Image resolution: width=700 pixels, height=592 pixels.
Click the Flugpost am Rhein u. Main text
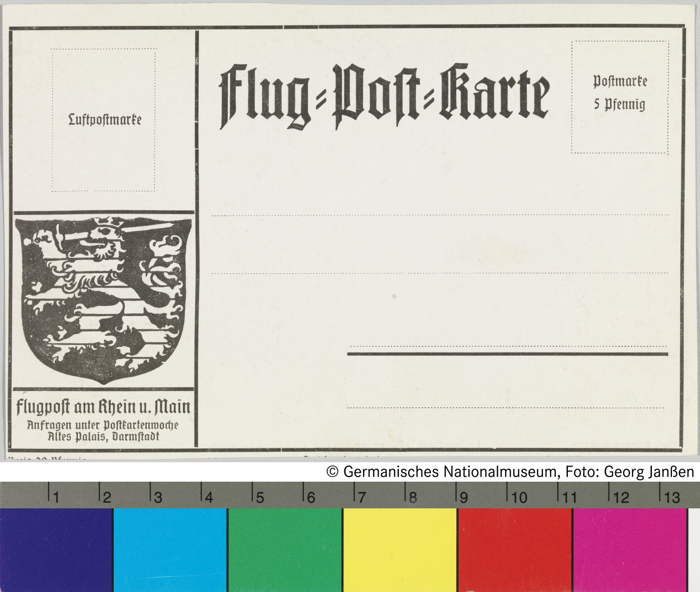pos(103,407)
